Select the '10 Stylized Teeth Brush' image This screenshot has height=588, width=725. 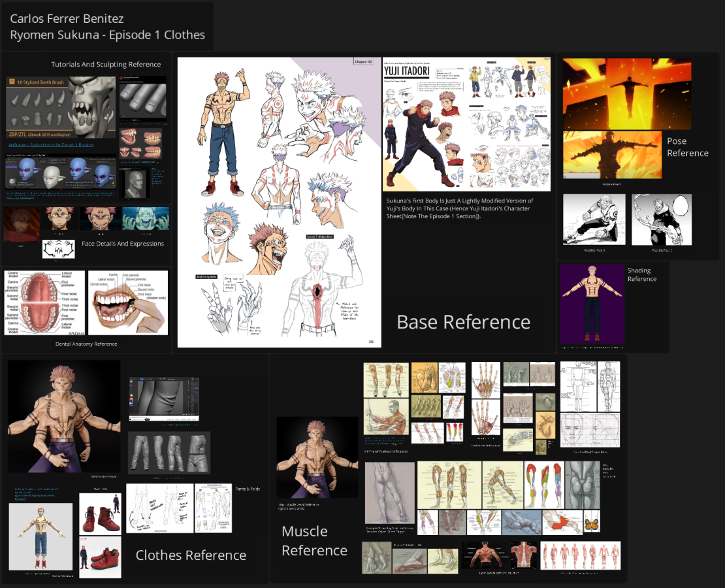(61, 107)
